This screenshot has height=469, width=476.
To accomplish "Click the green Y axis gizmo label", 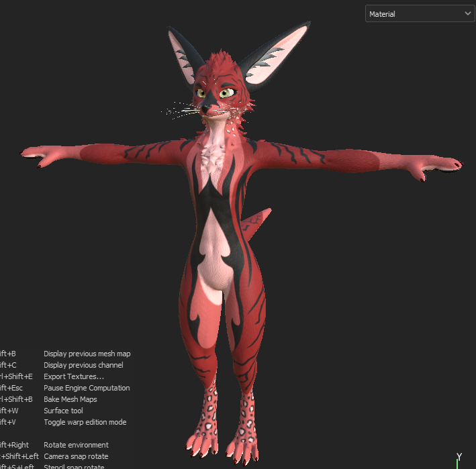I will (459, 456).
